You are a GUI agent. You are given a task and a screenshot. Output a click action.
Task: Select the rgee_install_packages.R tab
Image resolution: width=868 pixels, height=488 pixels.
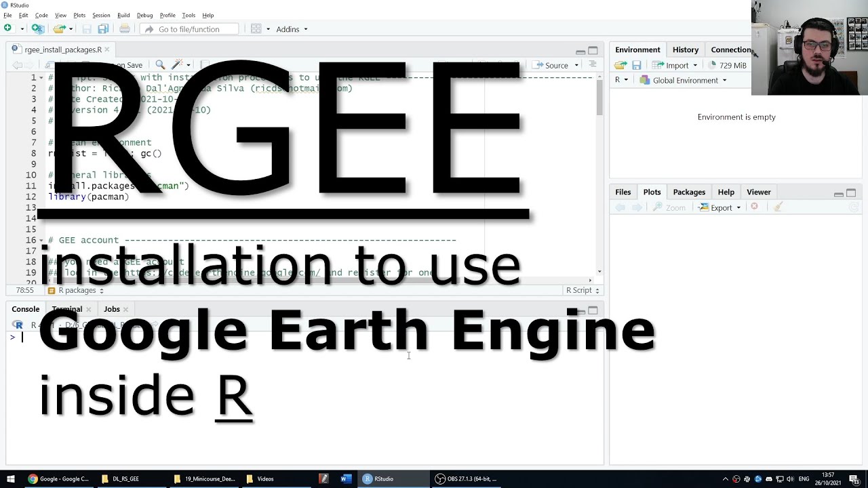click(62, 49)
